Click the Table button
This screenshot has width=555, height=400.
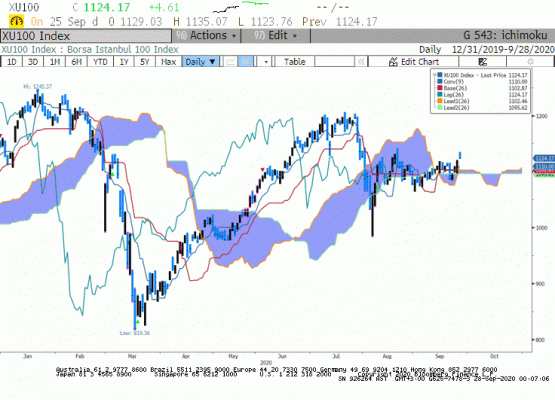click(294, 62)
